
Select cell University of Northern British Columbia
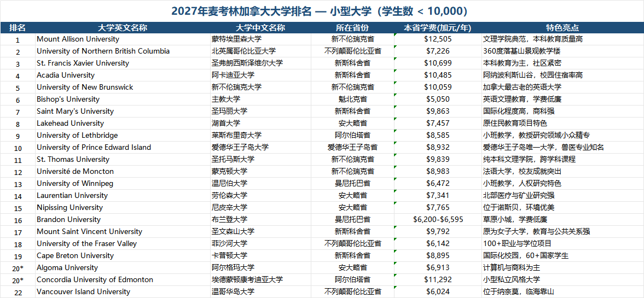[x=123, y=51]
